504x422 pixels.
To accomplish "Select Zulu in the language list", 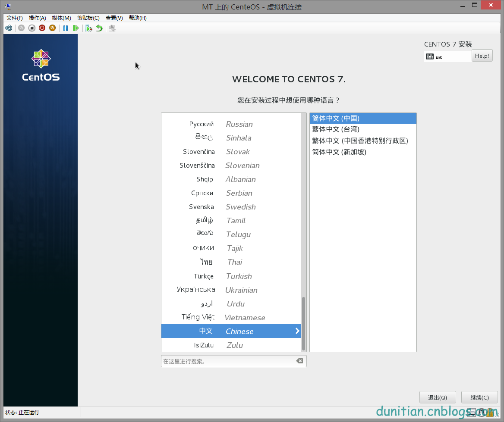I will [231, 345].
